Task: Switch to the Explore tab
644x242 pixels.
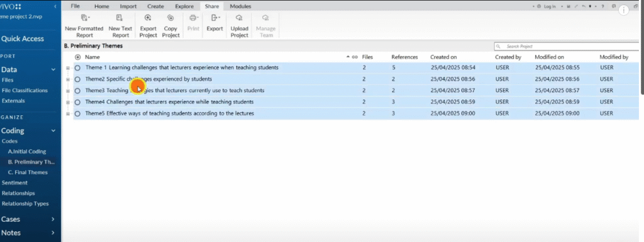Action: tap(184, 6)
